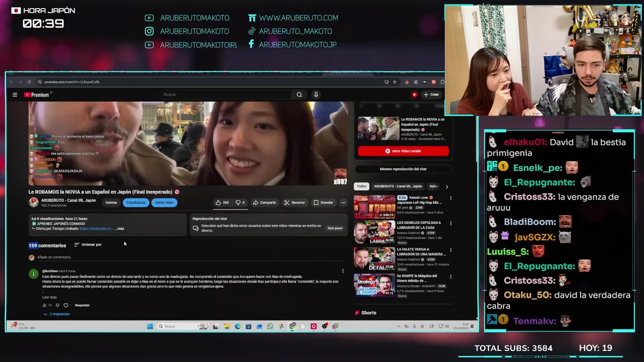Screen dimensions: 644x362
Task: Open the LOS GEMELOS EXPULSAN A LABRADOR video
Action: coord(374,232)
